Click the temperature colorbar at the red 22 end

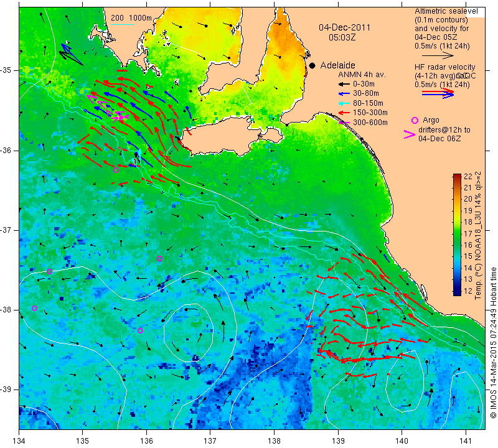457,175
